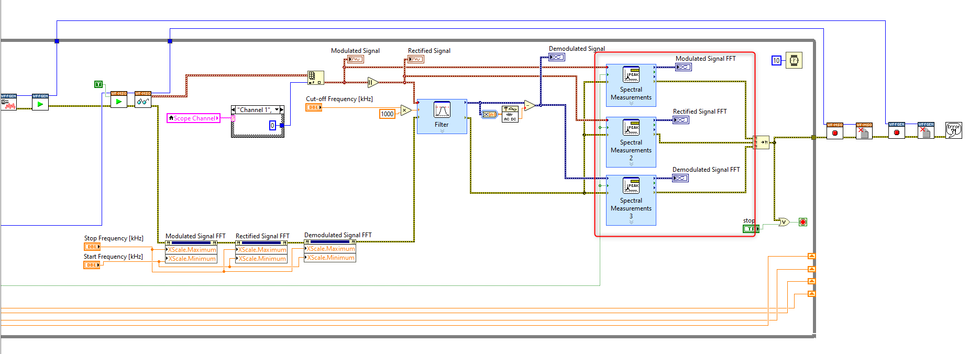The width and height of the screenshot is (980, 354).
Task: Click the Scope Channel local variable
Action: click(193, 118)
